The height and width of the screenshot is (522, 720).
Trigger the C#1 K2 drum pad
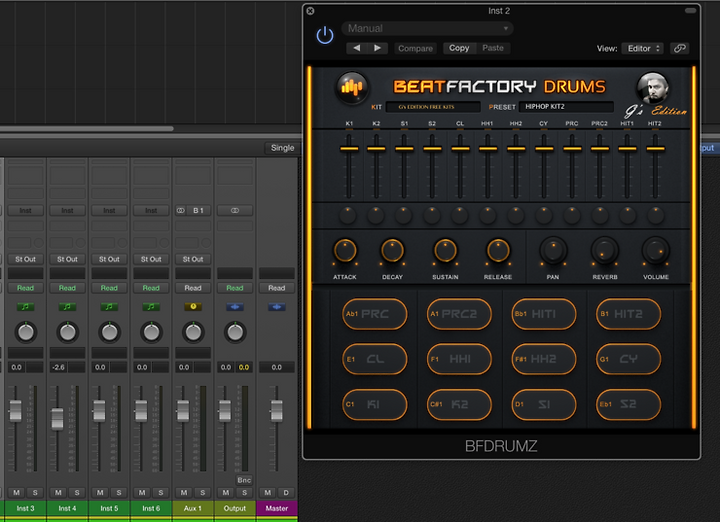pos(459,404)
